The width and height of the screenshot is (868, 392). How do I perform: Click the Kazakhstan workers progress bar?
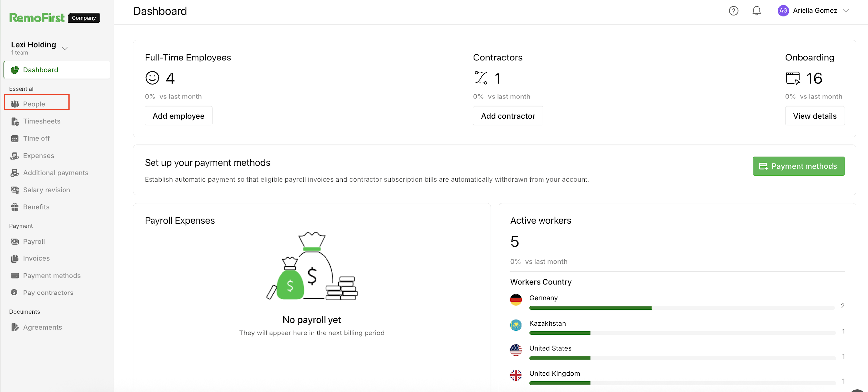click(682, 333)
